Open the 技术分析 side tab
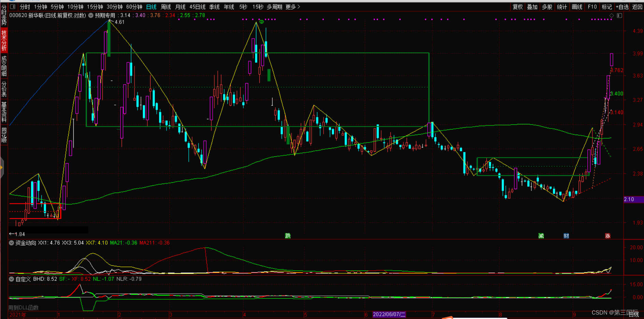The height and width of the screenshot is (319, 644). point(4,41)
